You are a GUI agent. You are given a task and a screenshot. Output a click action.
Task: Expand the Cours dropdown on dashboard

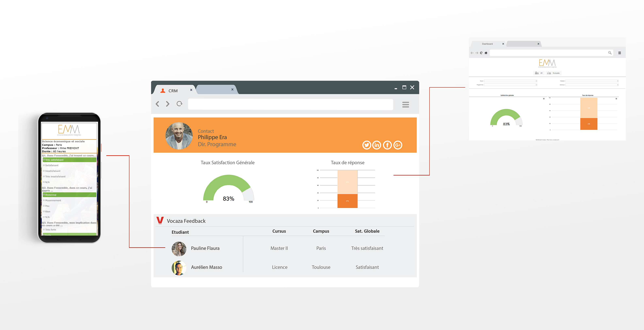pyautogui.click(x=510, y=81)
